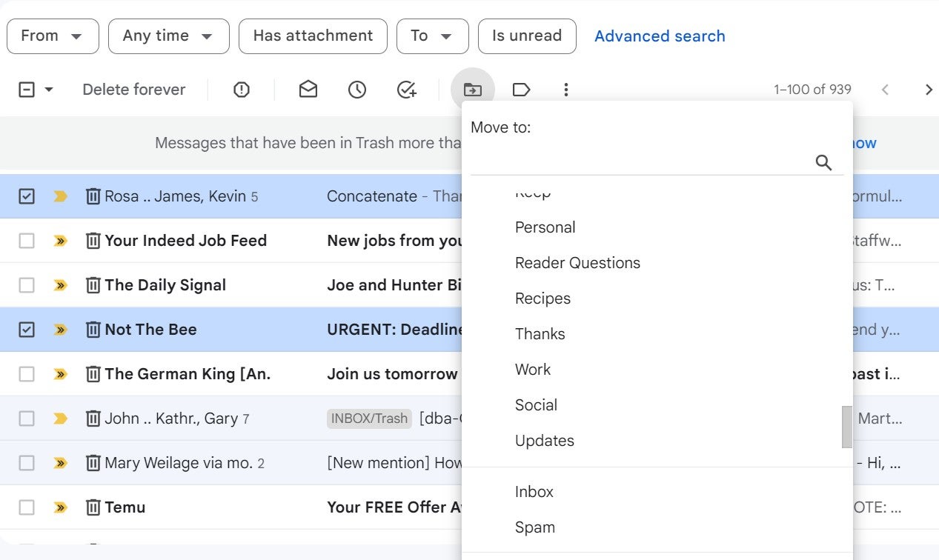This screenshot has width=939, height=560.
Task: Click the Move to folder icon
Action: tap(473, 90)
